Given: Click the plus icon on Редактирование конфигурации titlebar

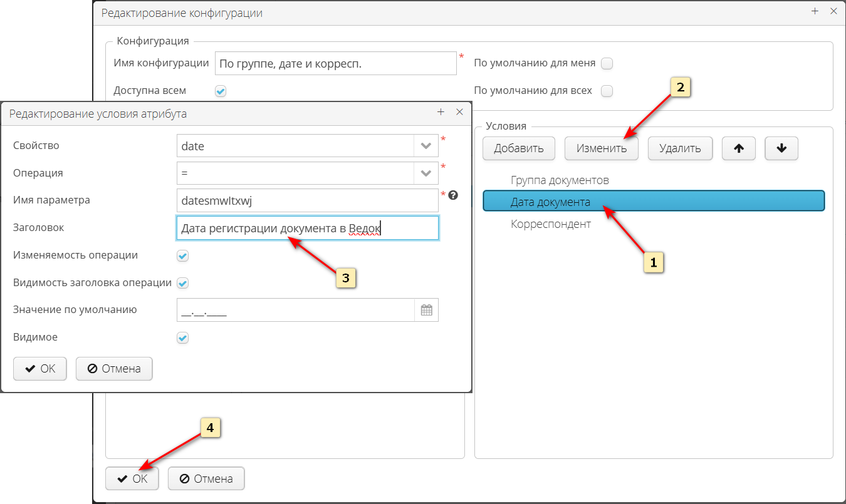Looking at the screenshot, I should click(815, 11).
